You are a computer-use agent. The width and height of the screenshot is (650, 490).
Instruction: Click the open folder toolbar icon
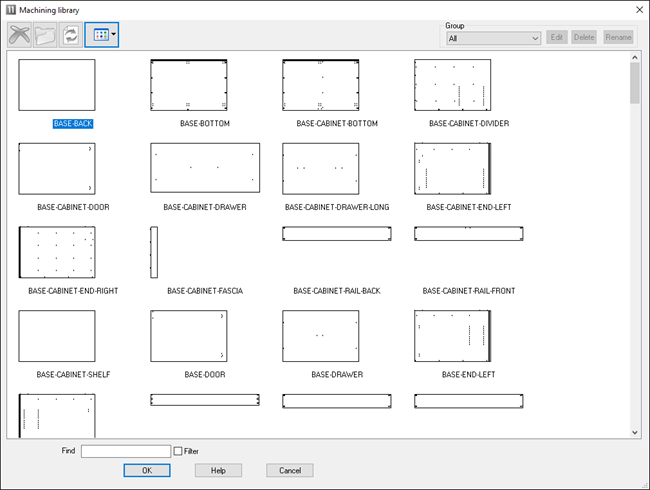[45, 34]
